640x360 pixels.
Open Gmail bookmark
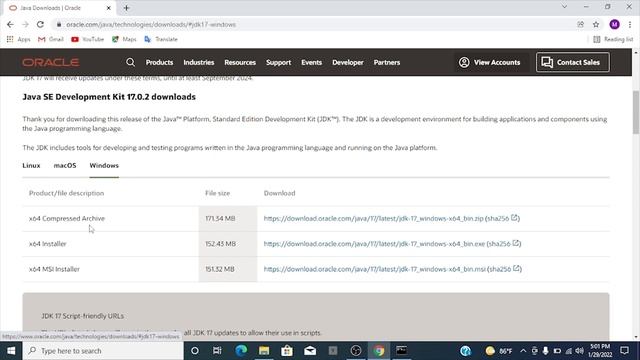coord(51,39)
